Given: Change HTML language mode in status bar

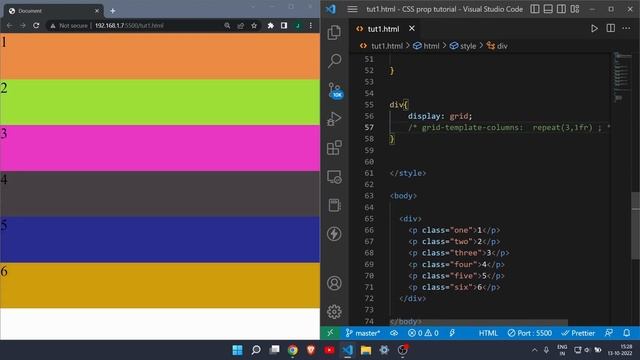Looking at the screenshot, I should point(488,333).
